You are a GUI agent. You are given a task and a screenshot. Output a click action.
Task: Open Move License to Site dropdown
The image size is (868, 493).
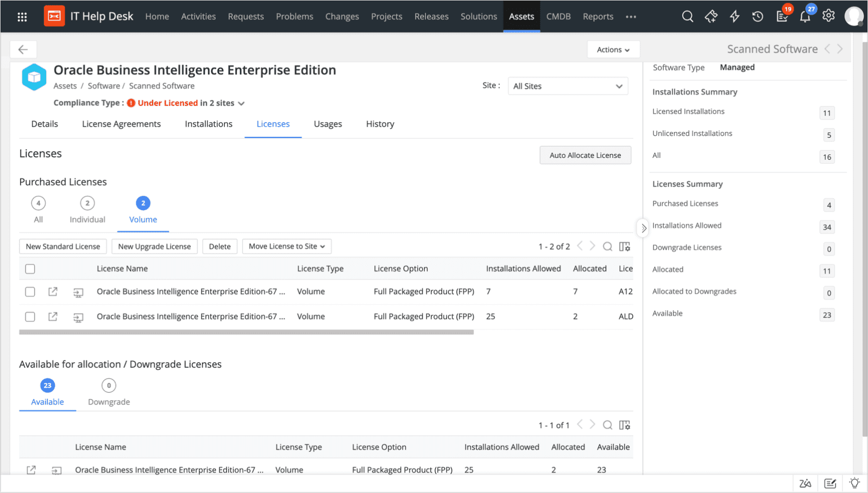coord(287,246)
